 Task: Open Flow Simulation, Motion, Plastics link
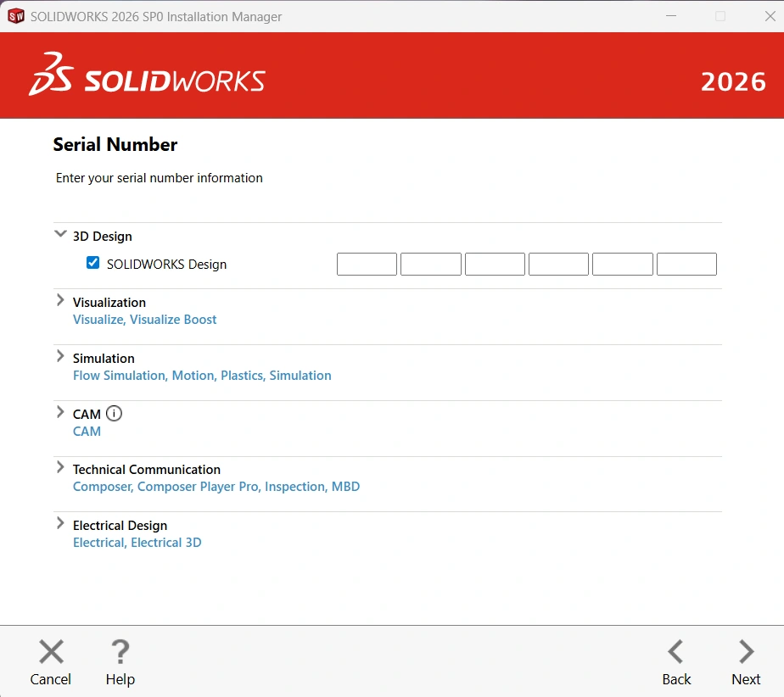point(202,376)
